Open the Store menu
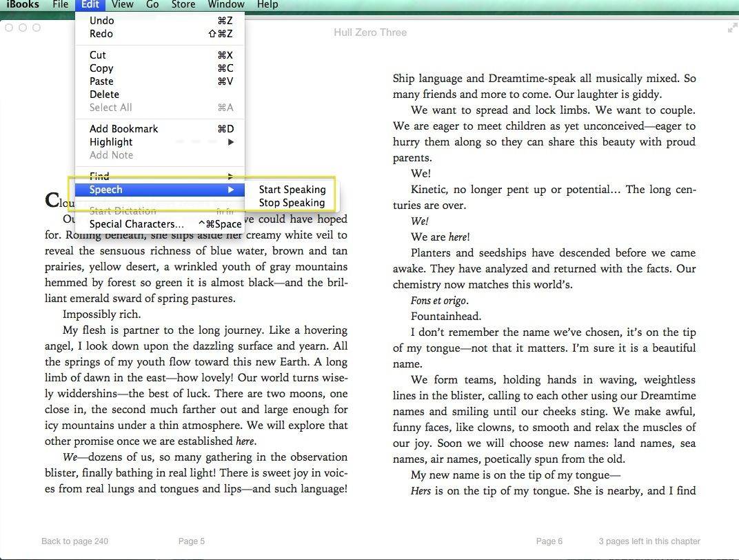Screen dimensions: 739x560 click(183, 5)
